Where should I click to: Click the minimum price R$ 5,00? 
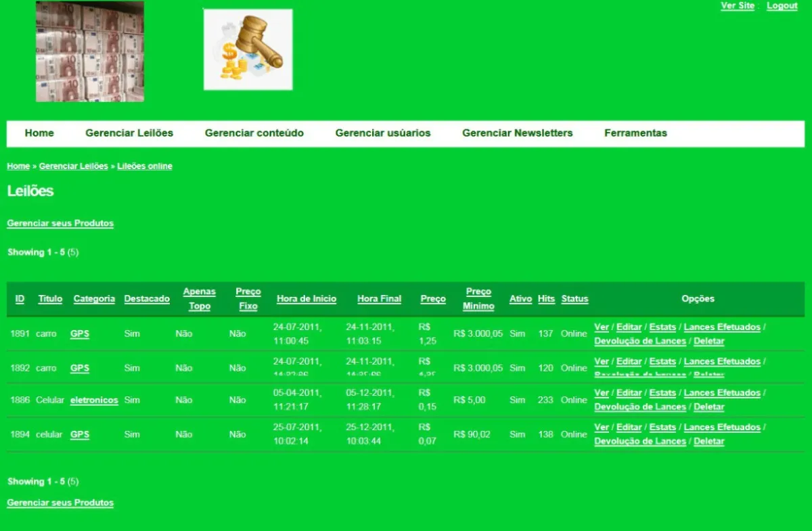(x=470, y=400)
